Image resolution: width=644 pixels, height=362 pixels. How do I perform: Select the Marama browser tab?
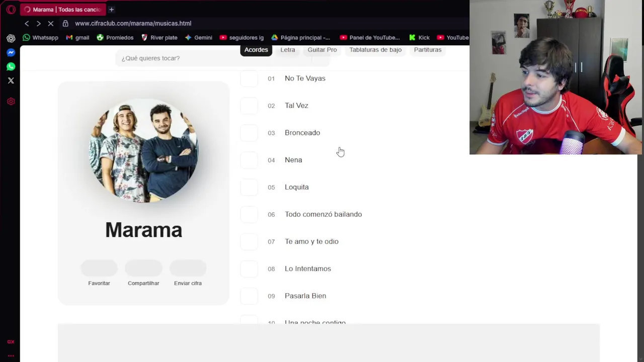pos(62,10)
